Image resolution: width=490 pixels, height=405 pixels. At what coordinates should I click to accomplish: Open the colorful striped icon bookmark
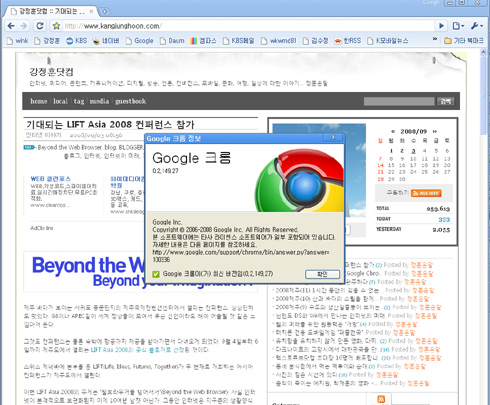(x=203, y=41)
